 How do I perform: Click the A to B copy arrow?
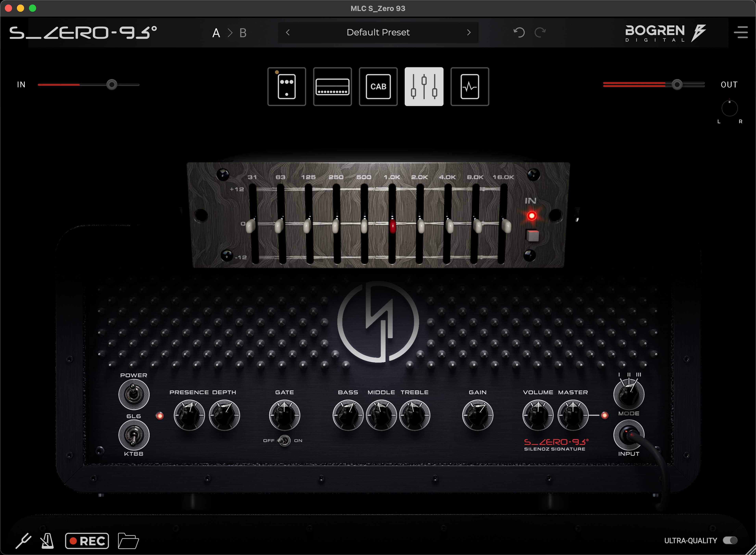pyautogui.click(x=230, y=33)
